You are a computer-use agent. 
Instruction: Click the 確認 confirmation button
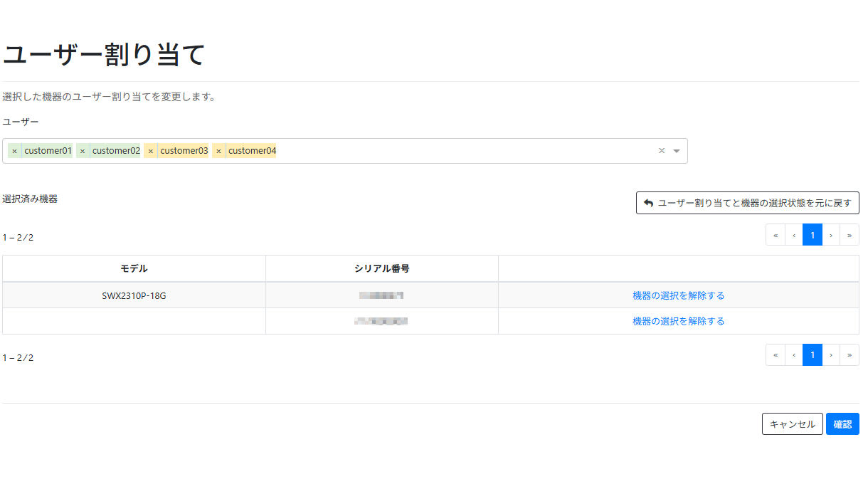pos(842,423)
